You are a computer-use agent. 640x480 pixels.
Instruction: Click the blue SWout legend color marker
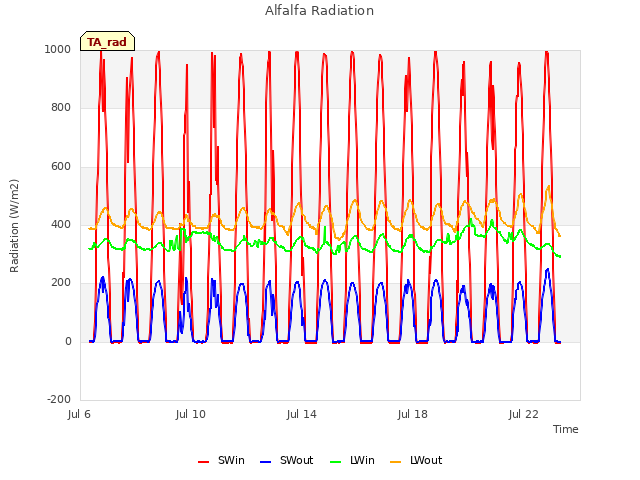265,462
